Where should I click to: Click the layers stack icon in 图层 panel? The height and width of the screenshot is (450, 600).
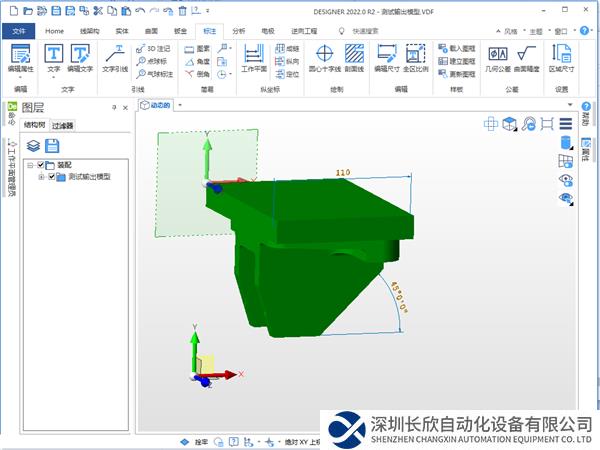(33, 145)
